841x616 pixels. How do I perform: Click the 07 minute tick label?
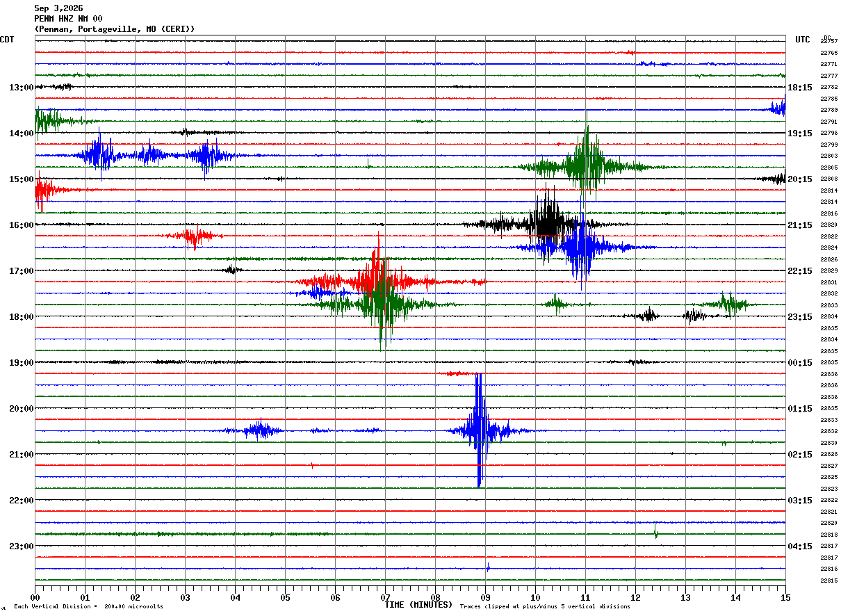click(x=385, y=597)
